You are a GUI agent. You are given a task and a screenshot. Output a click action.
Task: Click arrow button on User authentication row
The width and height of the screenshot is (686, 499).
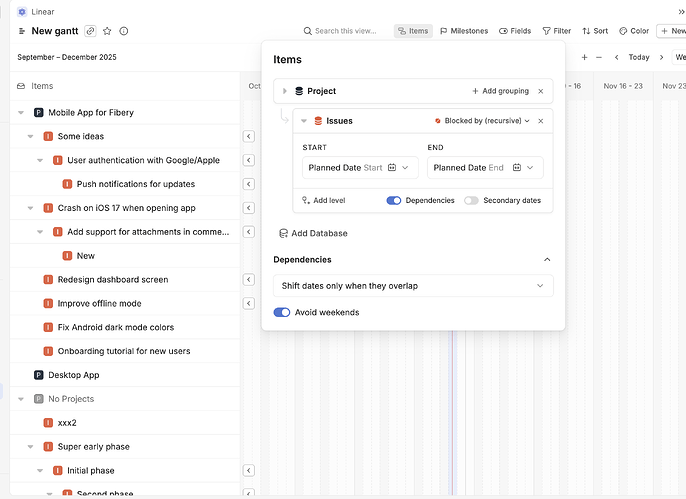(248, 160)
